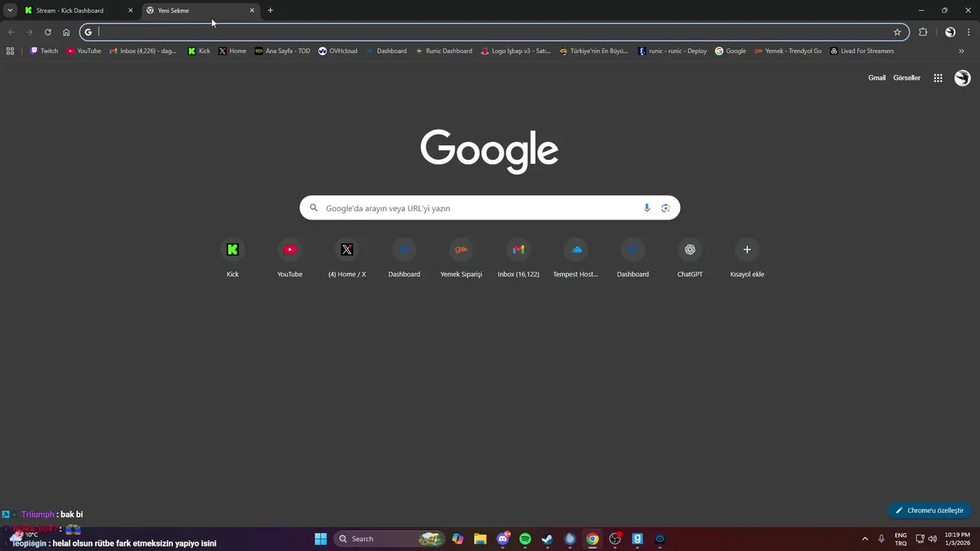Open the YouTube shortcut tile
The height and width of the screenshot is (551, 980).
pyautogui.click(x=289, y=258)
